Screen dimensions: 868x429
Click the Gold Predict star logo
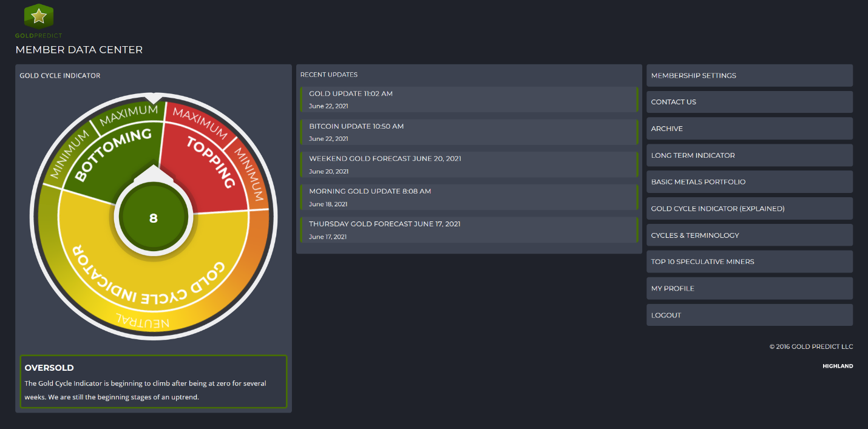tap(39, 17)
